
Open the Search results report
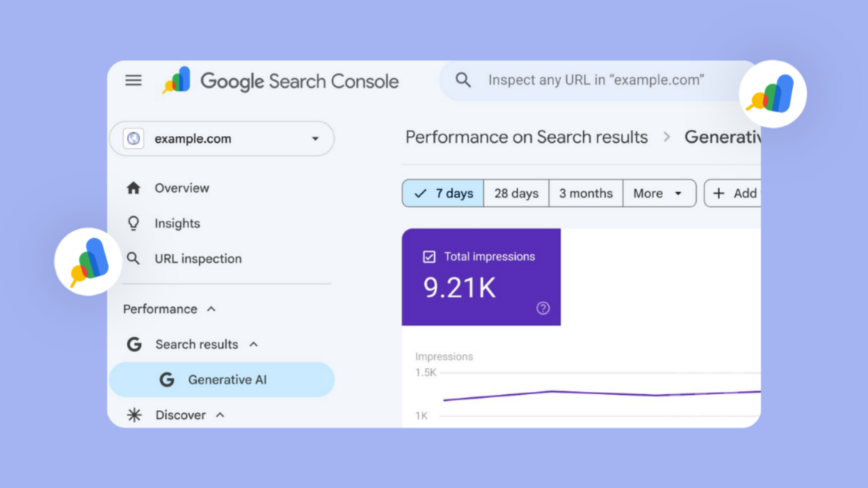tap(197, 344)
